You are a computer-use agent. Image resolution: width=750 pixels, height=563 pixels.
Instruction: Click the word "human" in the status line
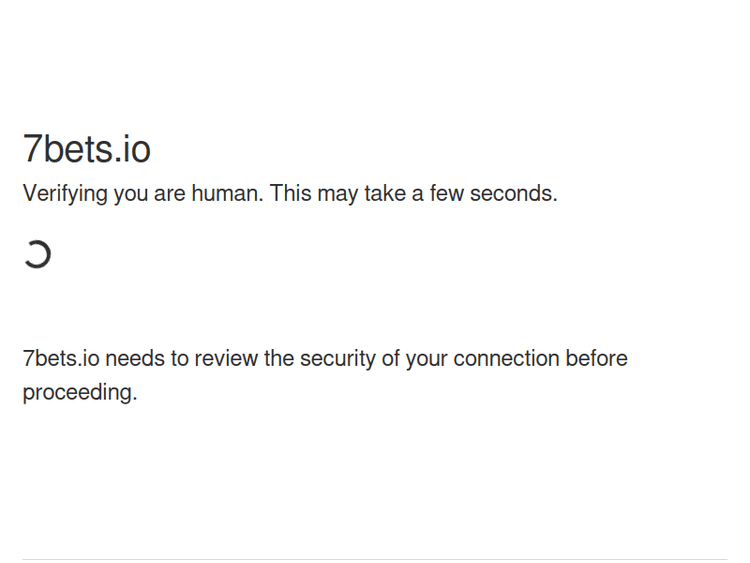tap(225, 194)
